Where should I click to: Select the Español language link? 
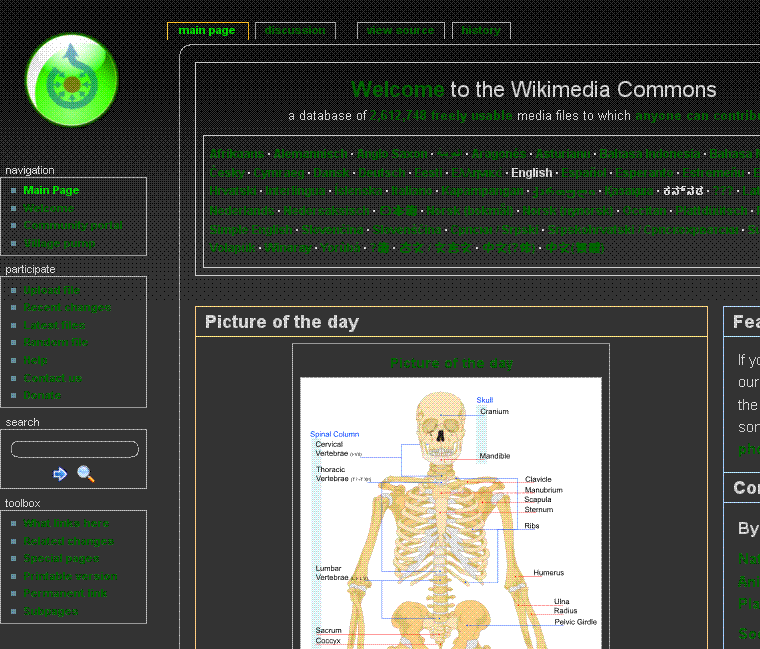584,173
